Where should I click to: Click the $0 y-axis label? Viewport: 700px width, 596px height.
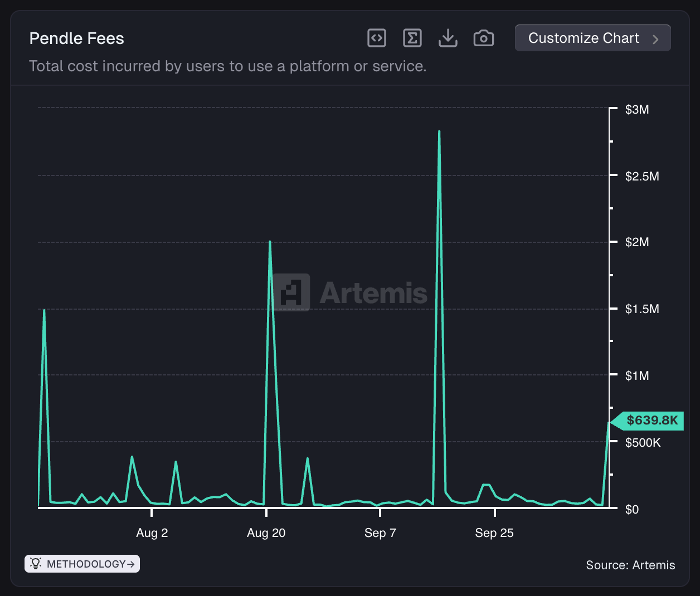click(631, 510)
